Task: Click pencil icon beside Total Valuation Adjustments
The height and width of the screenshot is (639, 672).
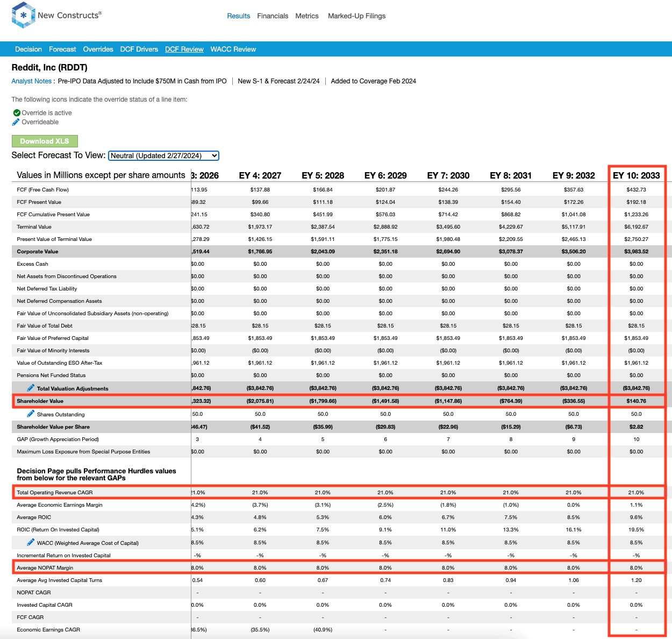Action: tap(31, 388)
